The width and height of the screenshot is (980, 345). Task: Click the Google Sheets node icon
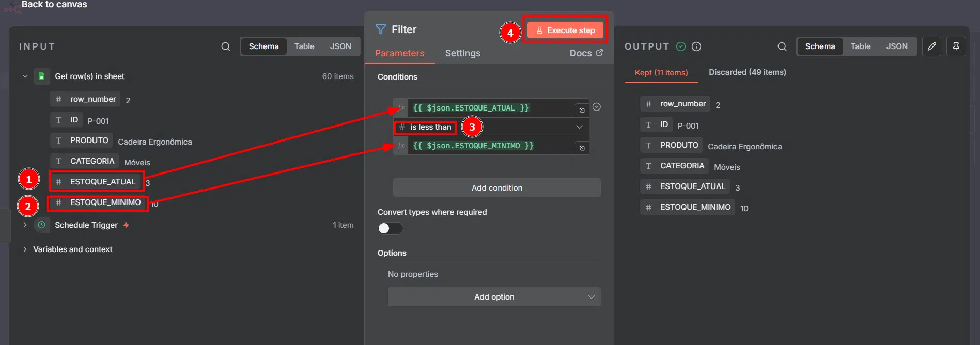(x=42, y=76)
